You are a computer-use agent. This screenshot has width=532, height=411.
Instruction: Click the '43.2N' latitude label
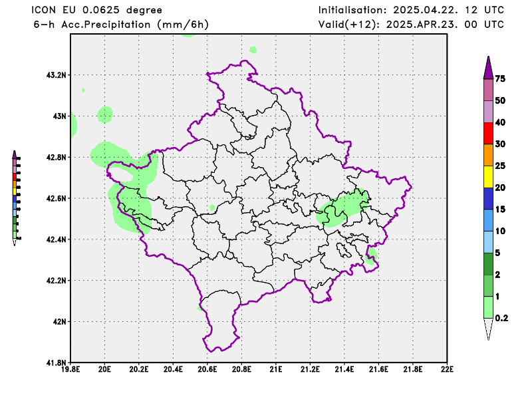pyautogui.click(x=57, y=75)
